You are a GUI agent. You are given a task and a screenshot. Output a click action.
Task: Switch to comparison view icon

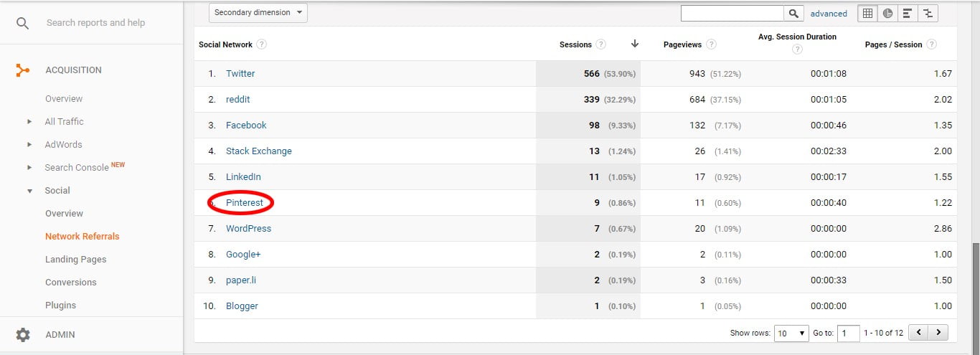click(928, 13)
